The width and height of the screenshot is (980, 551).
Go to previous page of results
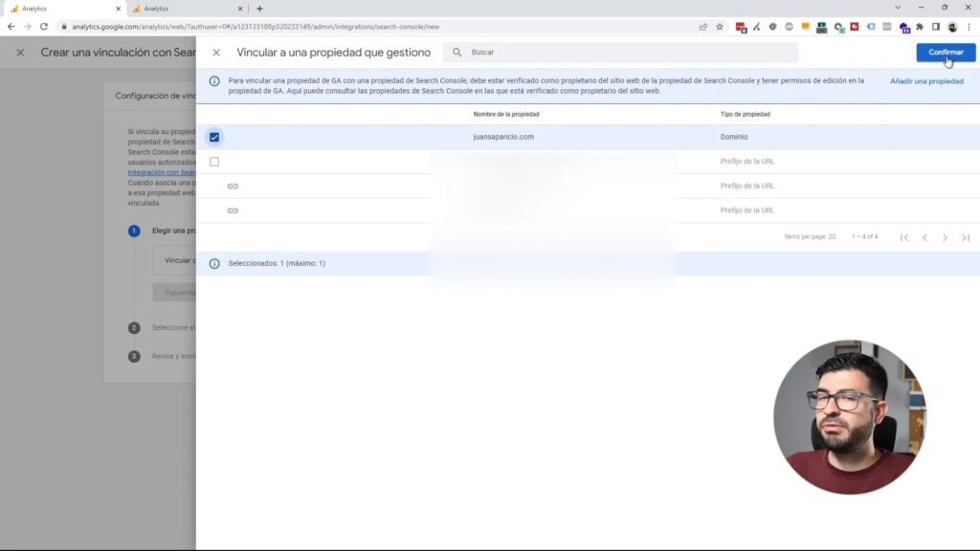[924, 237]
